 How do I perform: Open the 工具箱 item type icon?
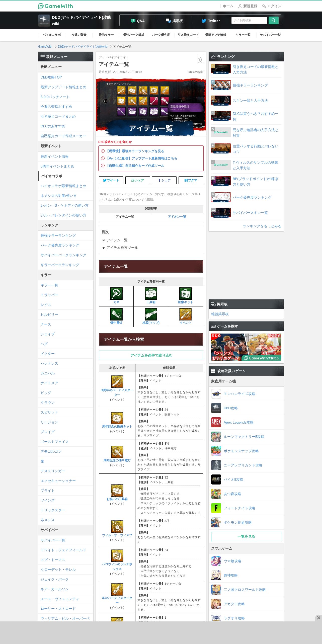(x=151, y=294)
